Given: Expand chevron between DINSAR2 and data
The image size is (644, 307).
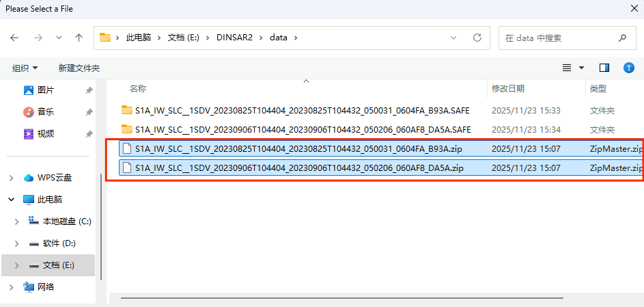Looking at the screenshot, I should 261,38.
